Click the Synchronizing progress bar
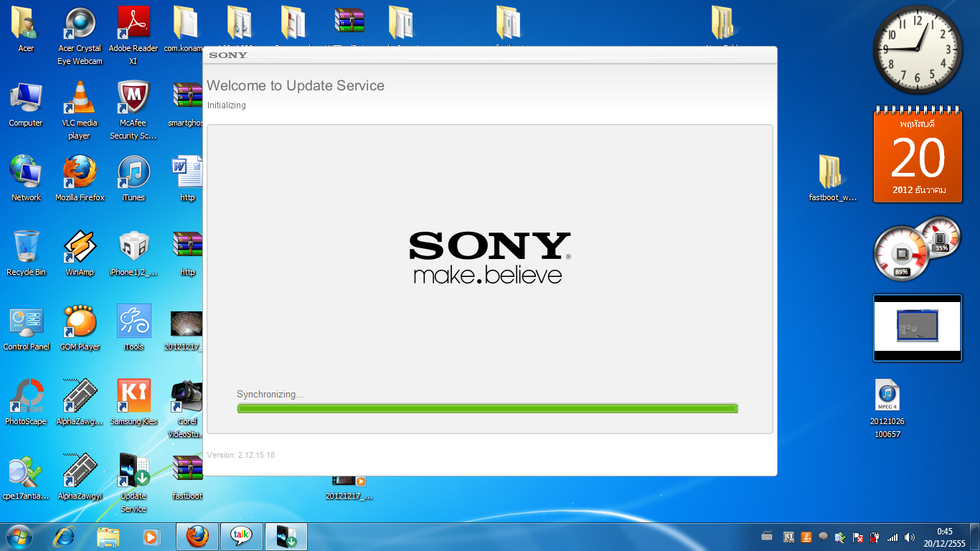The height and width of the screenshot is (551, 980). [x=487, y=408]
